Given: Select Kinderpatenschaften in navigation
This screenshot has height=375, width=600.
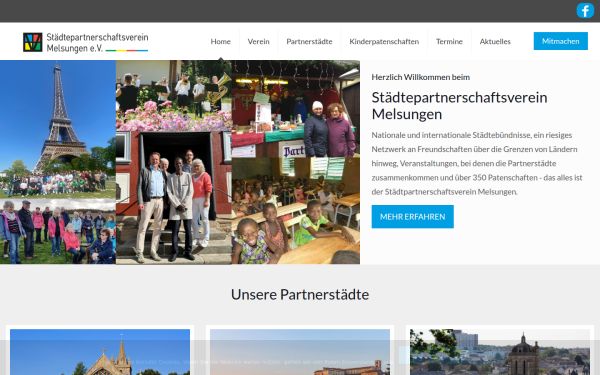Looking at the screenshot, I should (384, 41).
